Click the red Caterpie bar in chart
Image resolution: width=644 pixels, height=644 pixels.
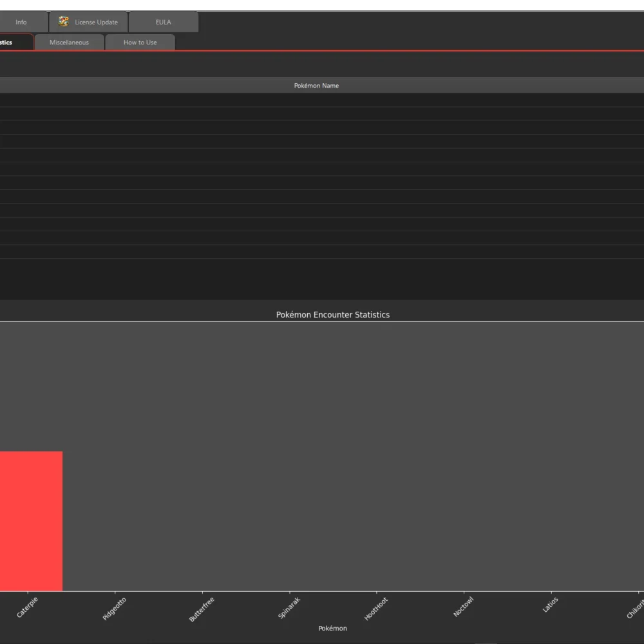(31, 521)
